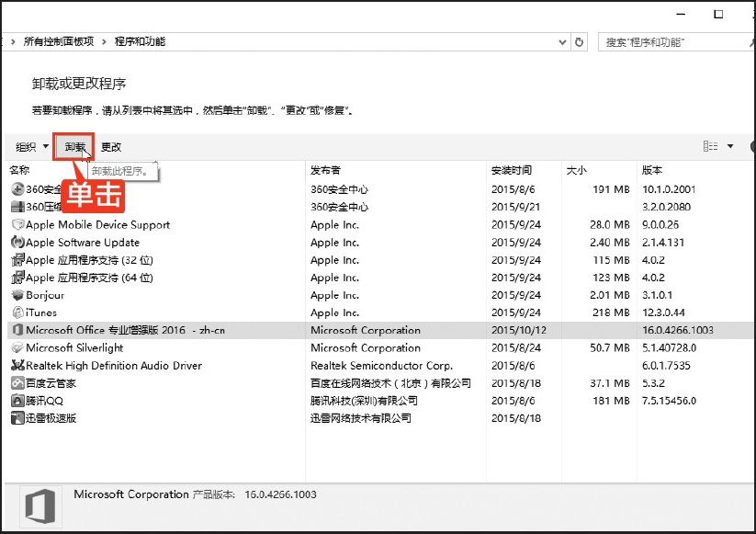
Task: Expand the address bar history dropdown
Action: [x=562, y=42]
